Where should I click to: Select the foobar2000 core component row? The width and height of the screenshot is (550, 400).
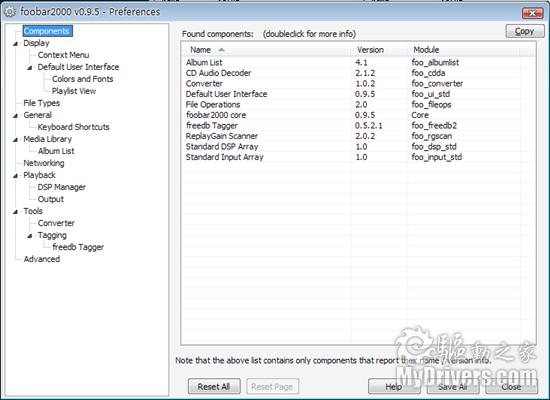click(x=358, y=115)
